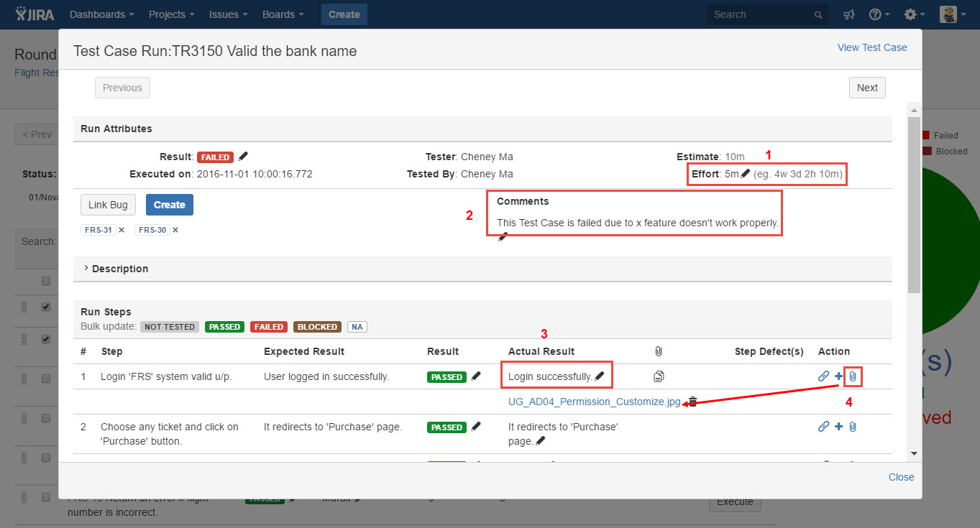This screenshot has width=980, height=528.
Task: Click the blue Create bug button
Action: pos(170,205)
